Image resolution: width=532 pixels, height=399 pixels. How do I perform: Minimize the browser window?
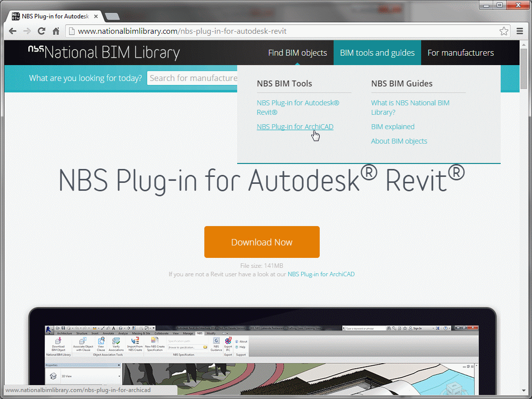click(486, 5)
